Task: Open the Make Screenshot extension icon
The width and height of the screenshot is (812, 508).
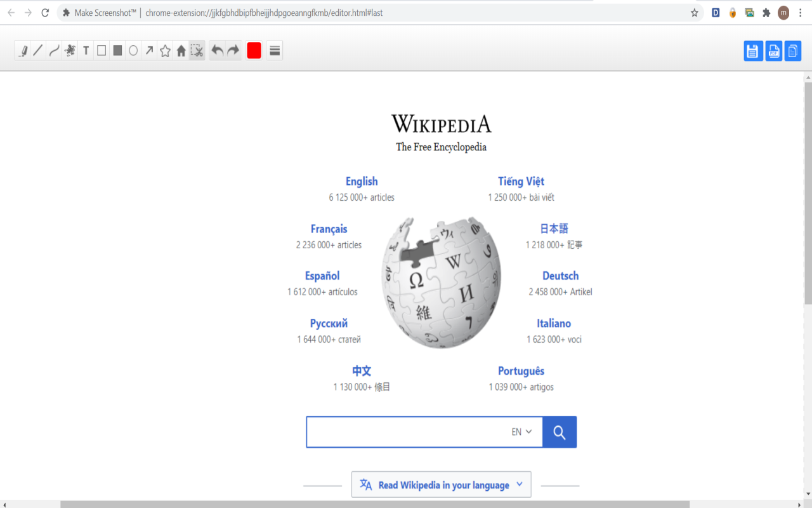Action: click(749, 13)
